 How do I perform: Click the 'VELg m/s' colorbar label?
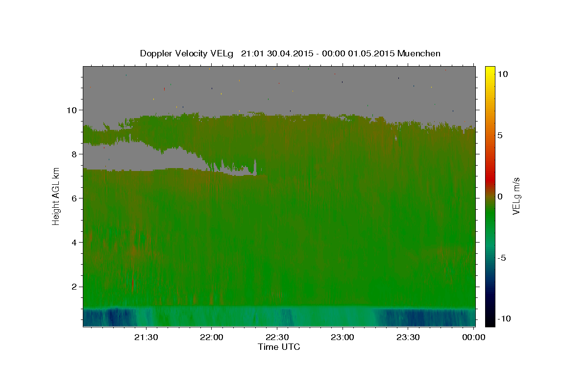[x=516, y=196]
